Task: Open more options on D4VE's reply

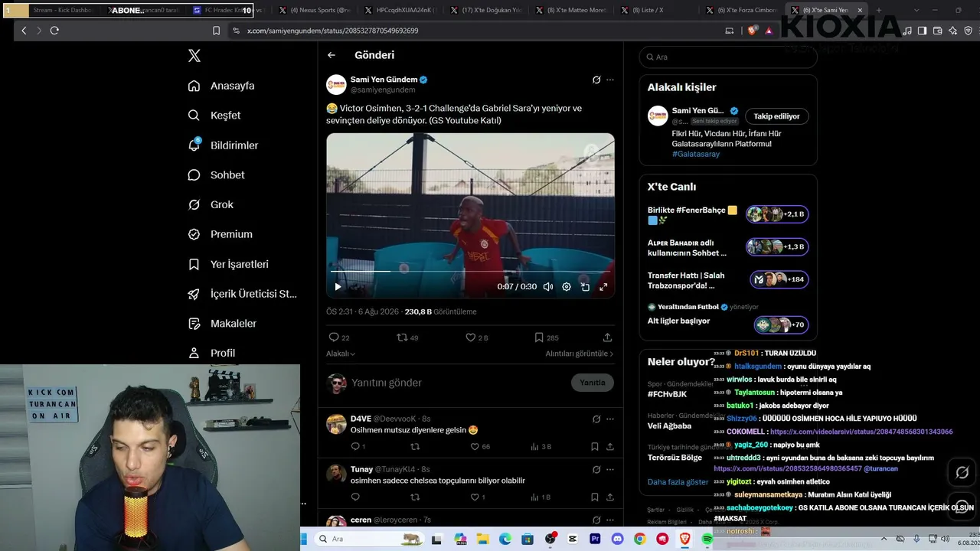Action: [x=610, y=419]
